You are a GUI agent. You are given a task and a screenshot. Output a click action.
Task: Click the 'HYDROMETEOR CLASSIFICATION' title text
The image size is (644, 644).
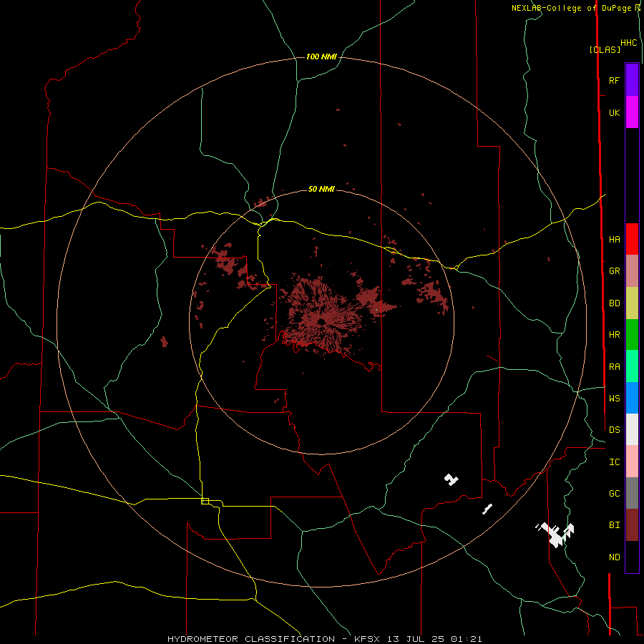(x=251, y=639)
